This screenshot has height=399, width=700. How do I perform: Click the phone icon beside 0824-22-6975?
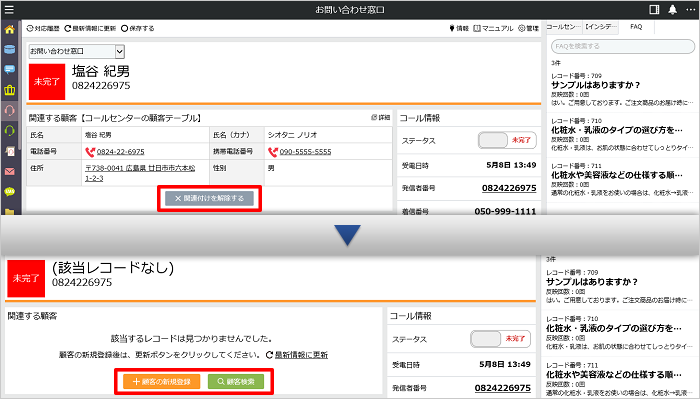coord(90,152)
